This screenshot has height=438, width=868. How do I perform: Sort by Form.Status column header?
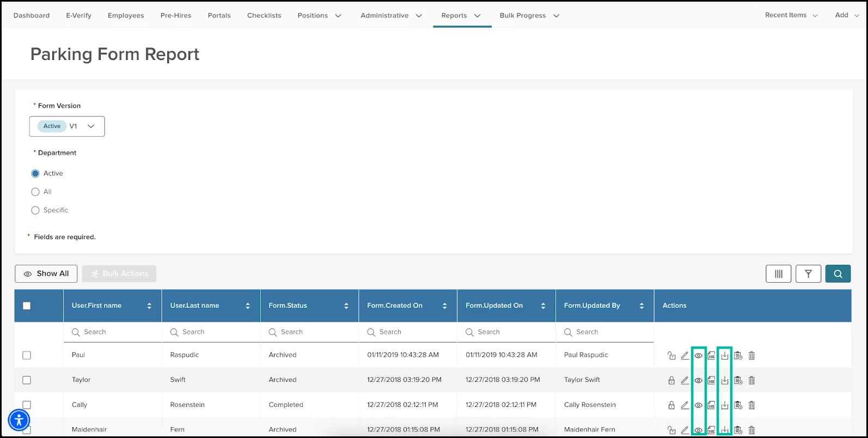(x=310, y=306)
